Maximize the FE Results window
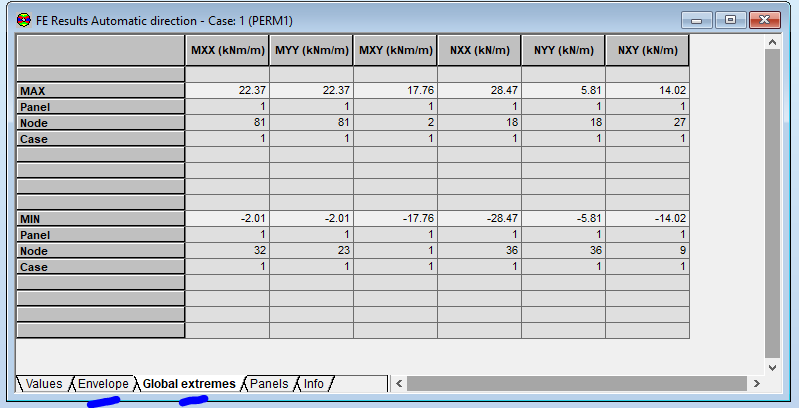 (x=730, y=20)
